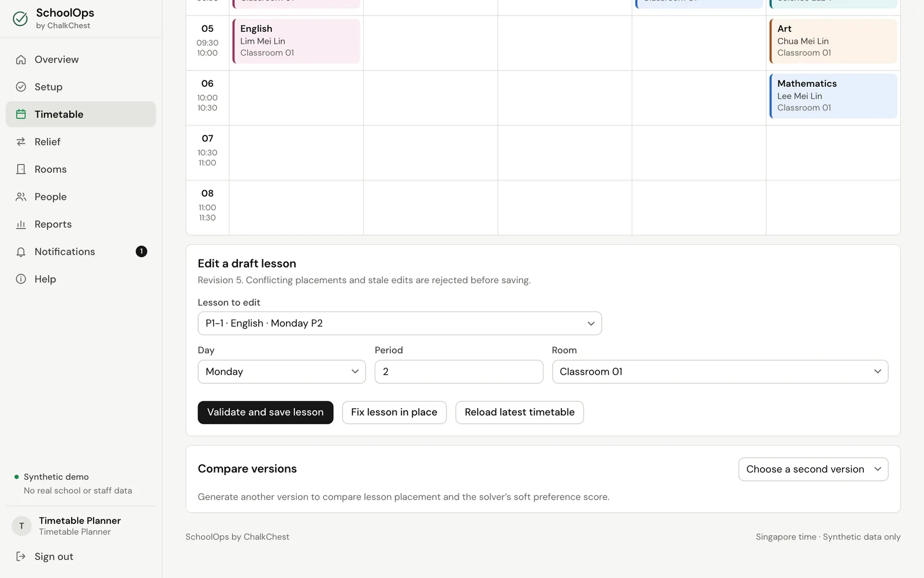Click the Notifications bell icon

pyautogui.click(x=21, y=251)
